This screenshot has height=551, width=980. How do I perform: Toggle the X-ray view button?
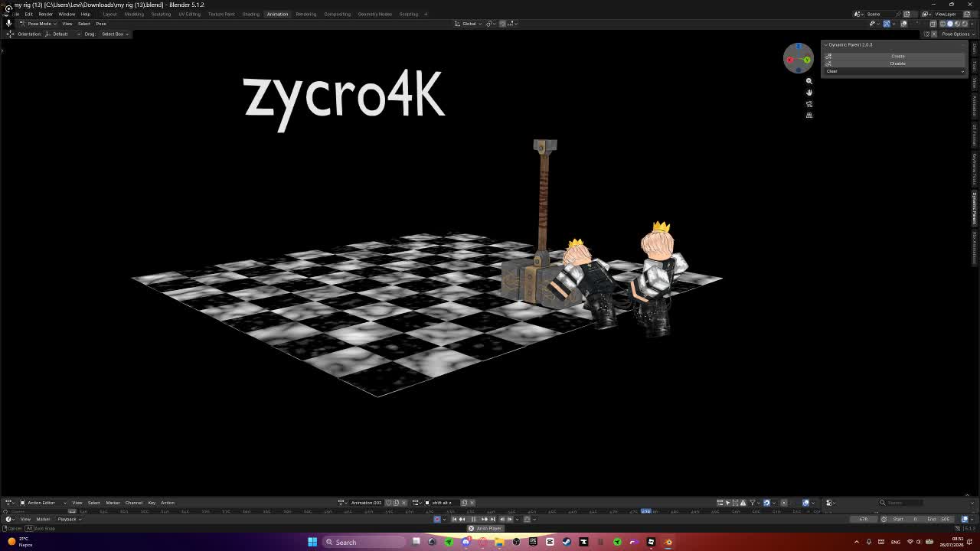(x=933, y=24)
